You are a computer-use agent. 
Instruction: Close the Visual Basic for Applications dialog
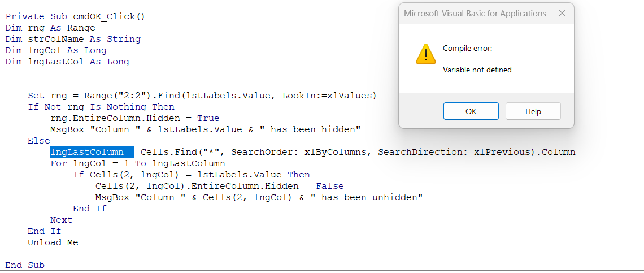(x=562, y=13)
